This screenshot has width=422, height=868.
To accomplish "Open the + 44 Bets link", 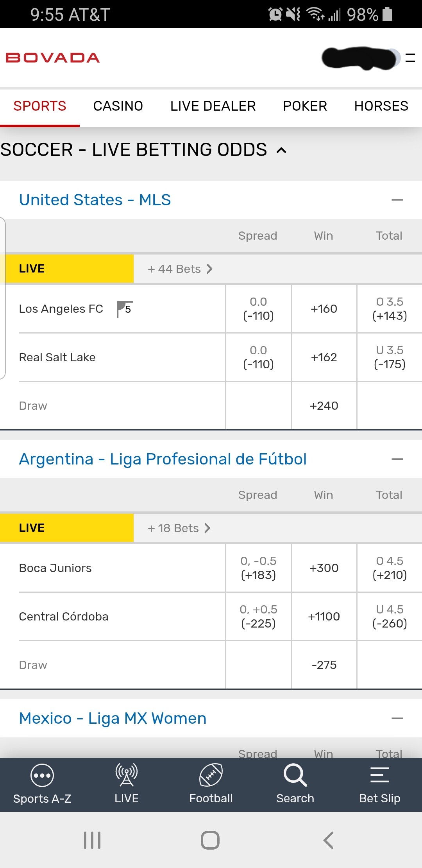I will [180, 269].
